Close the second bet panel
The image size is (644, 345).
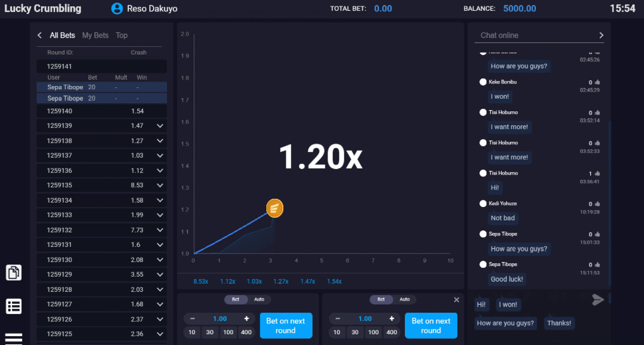point(456,300)
